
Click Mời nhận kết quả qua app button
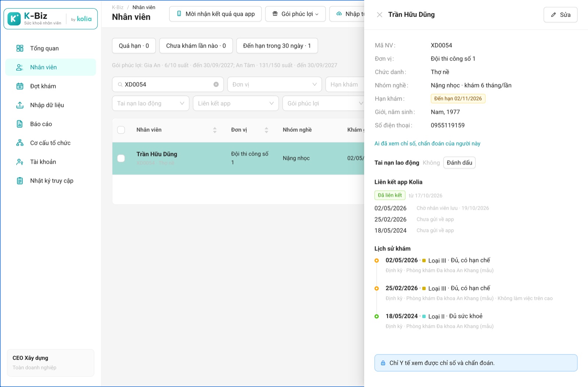click(215, 14)
